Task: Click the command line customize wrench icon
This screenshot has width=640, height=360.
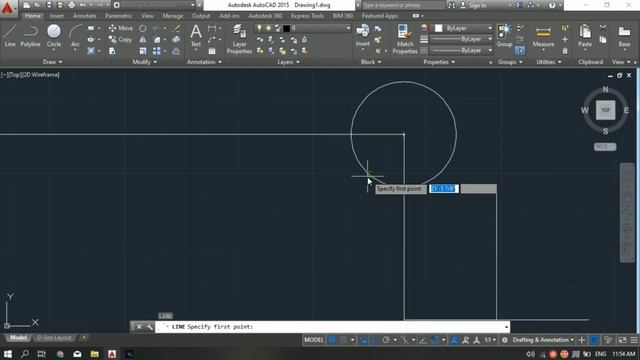Action: [149, 327]
